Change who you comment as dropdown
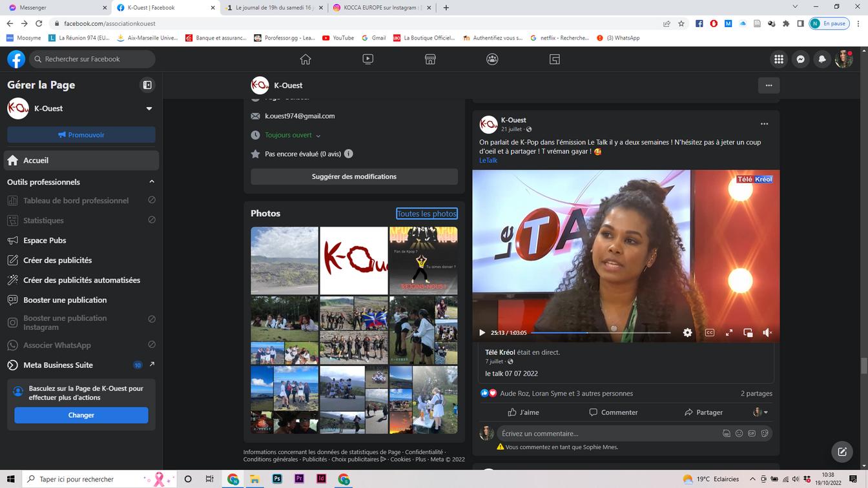Image resolution: width=868 pixels, height=488 pixels. coord(761,412)
